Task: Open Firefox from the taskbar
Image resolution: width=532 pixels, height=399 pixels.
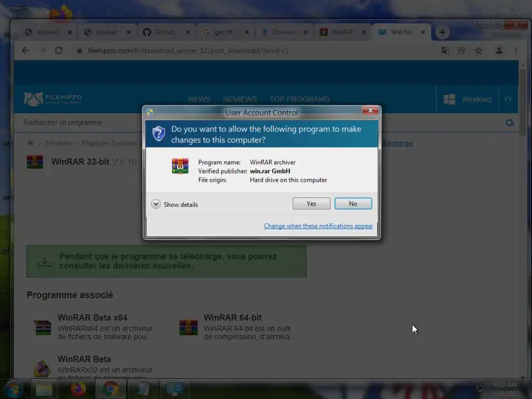Action: 78,389
